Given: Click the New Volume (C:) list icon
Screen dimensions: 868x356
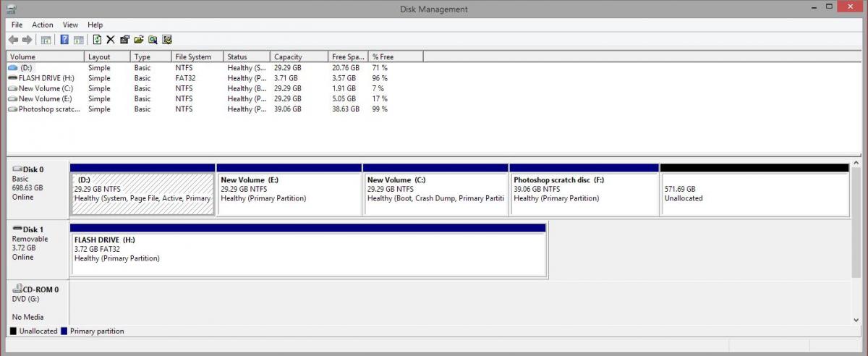Looking at the screenshot, I should tap(12, 88).
